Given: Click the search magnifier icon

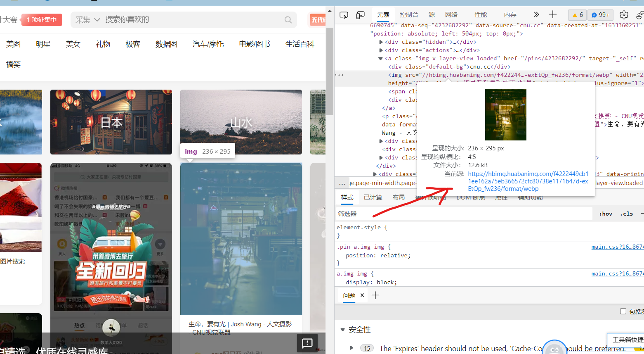Looking at the screenshot, I should click(x=288, y=20).
